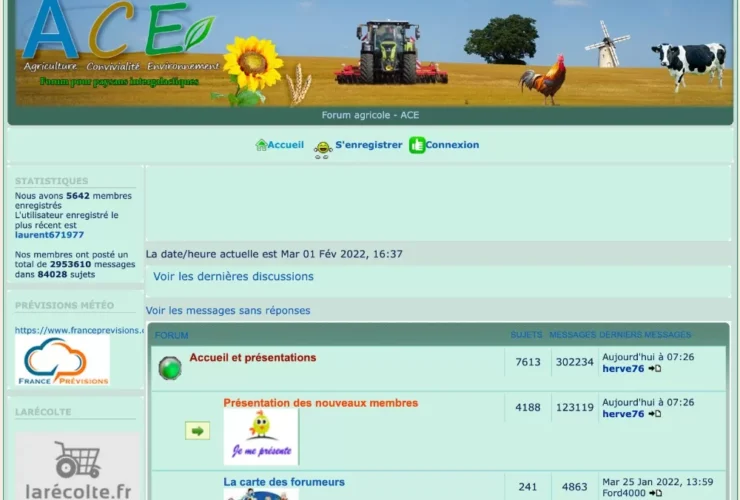
Task: Open 'La carte des forumeurs' forum
Action: [284, 482]
